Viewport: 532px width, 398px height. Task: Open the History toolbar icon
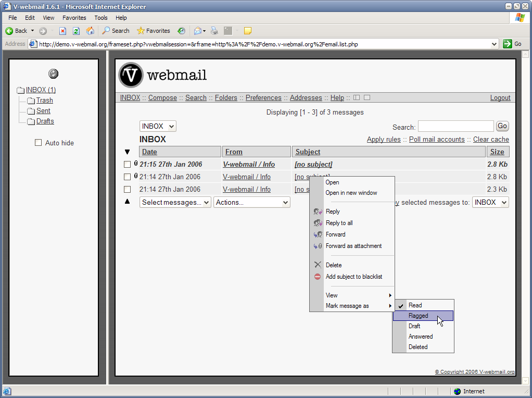tap(182, 31)
